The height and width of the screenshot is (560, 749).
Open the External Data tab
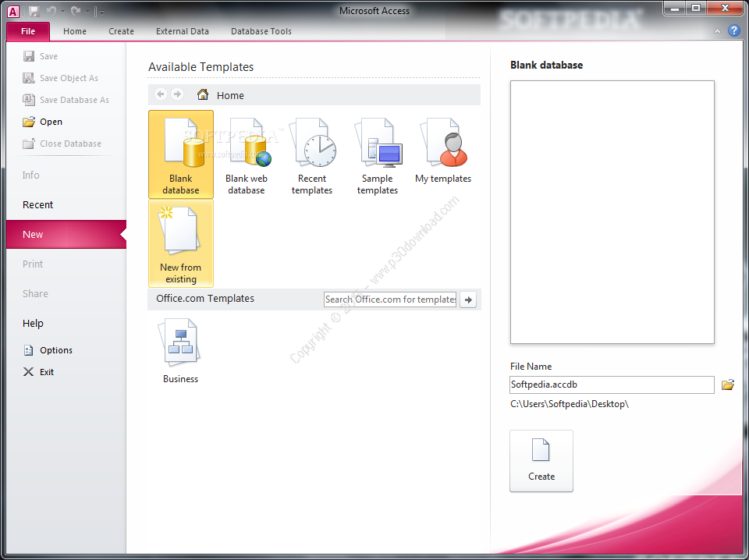183,31
